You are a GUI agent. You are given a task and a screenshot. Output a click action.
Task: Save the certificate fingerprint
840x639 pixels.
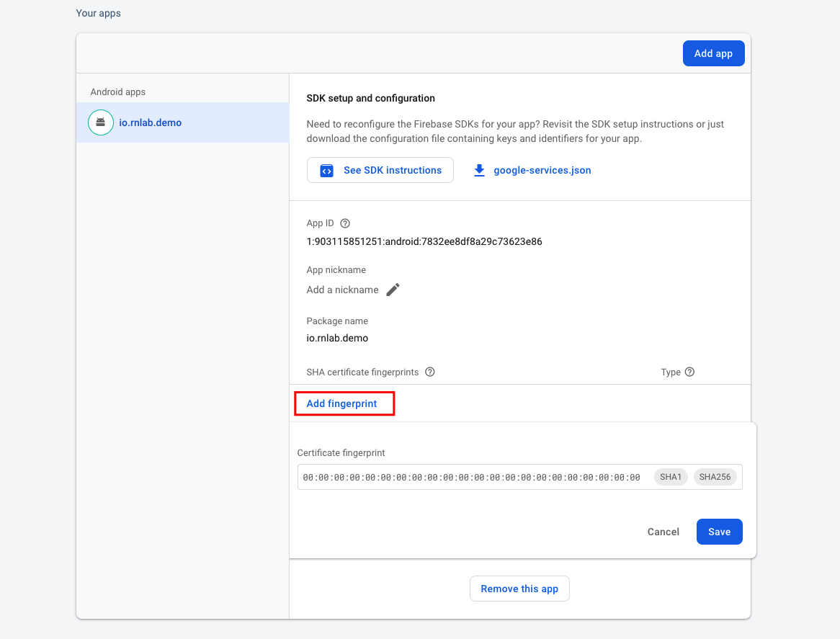719,532
